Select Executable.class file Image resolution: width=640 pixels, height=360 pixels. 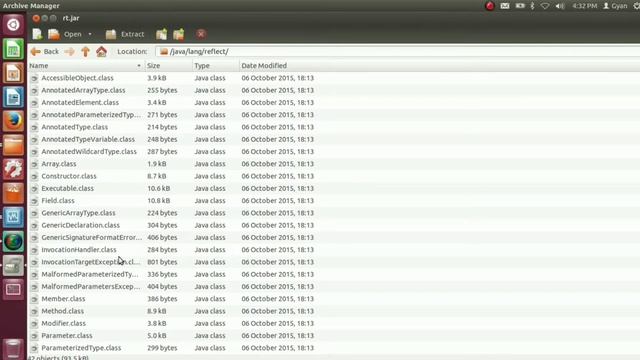tap(67, 188)
